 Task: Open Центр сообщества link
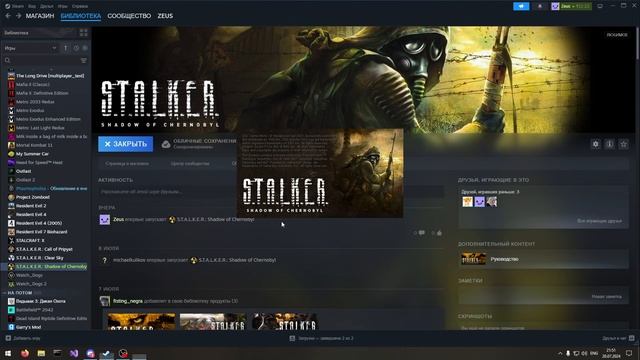(x=190, y=164)
